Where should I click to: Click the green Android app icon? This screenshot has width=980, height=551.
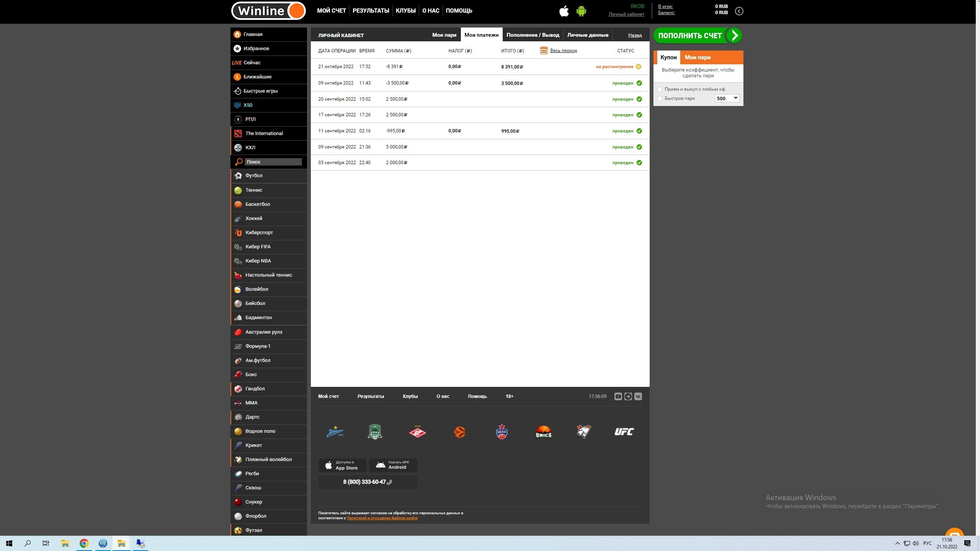581,11
